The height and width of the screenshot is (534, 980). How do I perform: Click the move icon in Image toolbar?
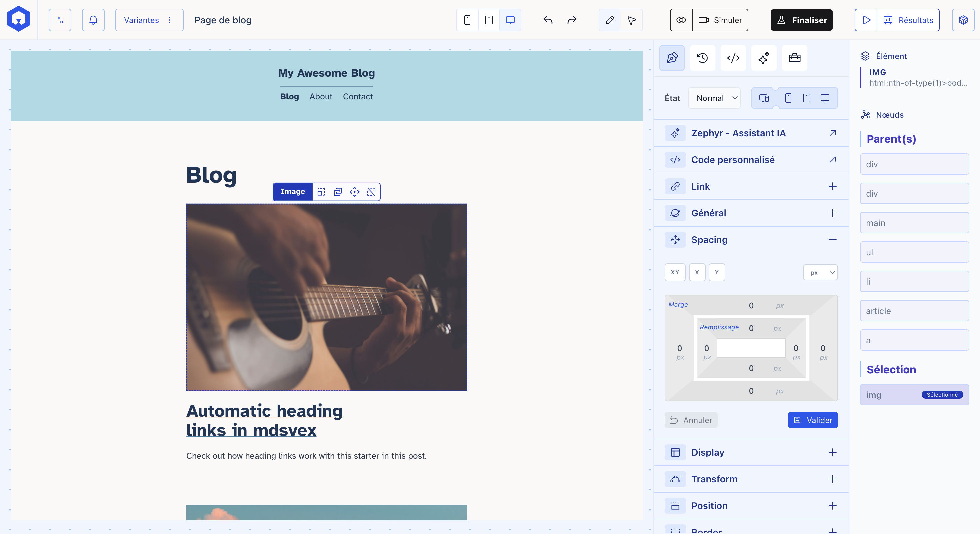pyautogui.click(x=354, y=192)
